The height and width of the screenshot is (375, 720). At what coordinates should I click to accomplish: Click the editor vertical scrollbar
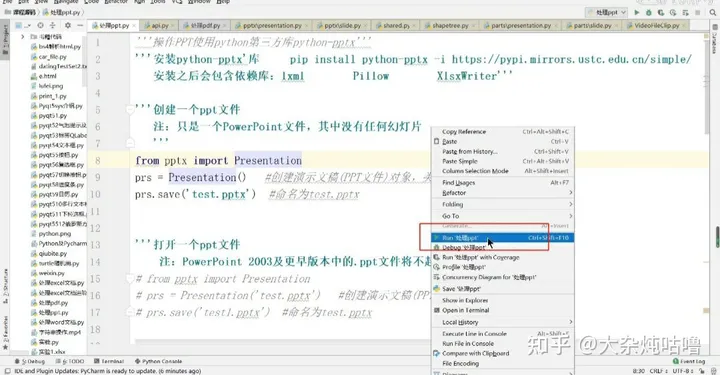pyautogui.click(x=708, y=87)
